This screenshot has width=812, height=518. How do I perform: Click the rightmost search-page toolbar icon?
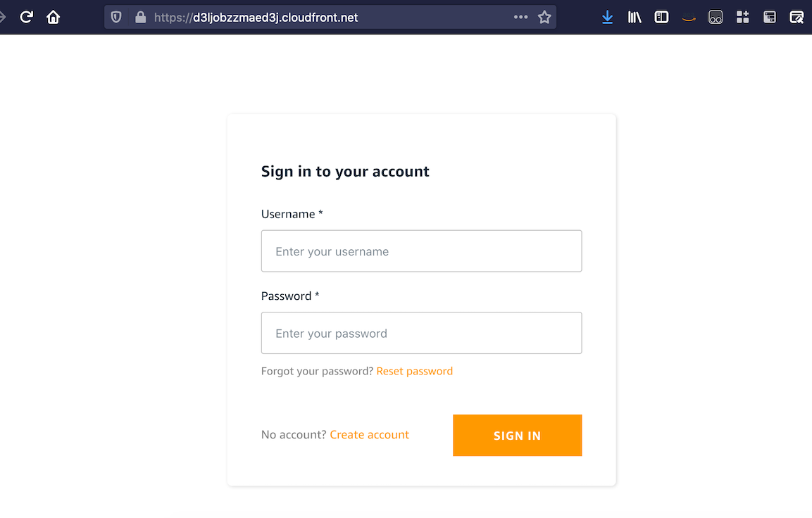coord(797,18)
